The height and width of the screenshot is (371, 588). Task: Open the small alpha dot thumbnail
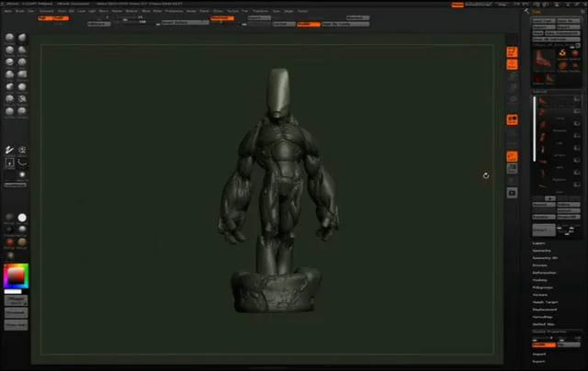[22, 174]
